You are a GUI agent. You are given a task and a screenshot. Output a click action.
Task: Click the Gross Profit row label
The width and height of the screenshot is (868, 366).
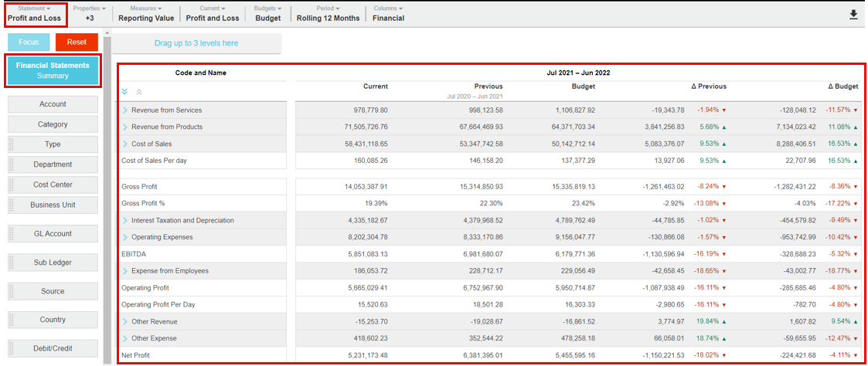tap(139, 187)
